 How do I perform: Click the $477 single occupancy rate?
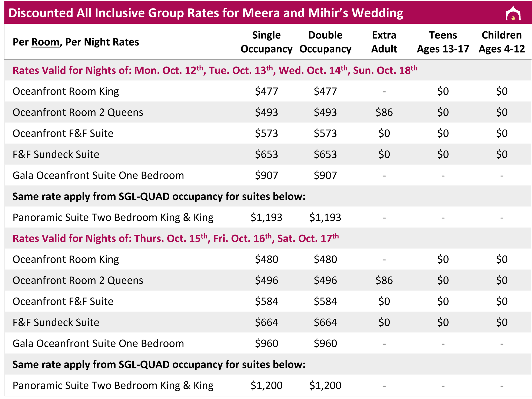[266, 91]
